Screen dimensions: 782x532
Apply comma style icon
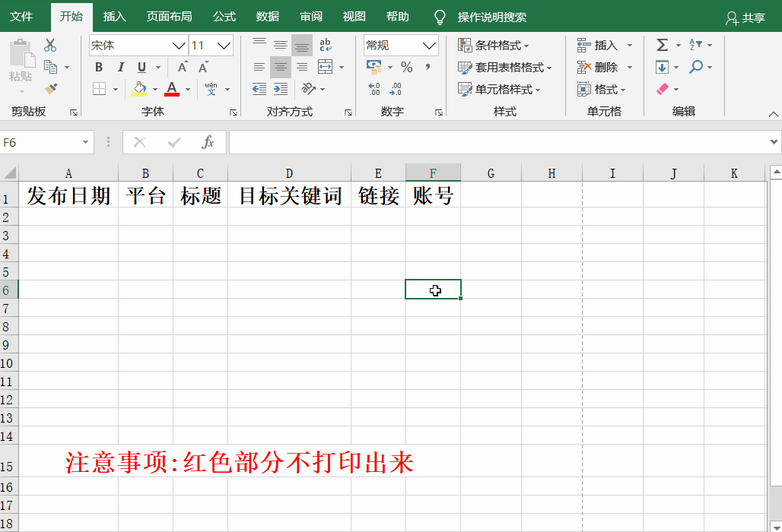[x=428, y=67]
